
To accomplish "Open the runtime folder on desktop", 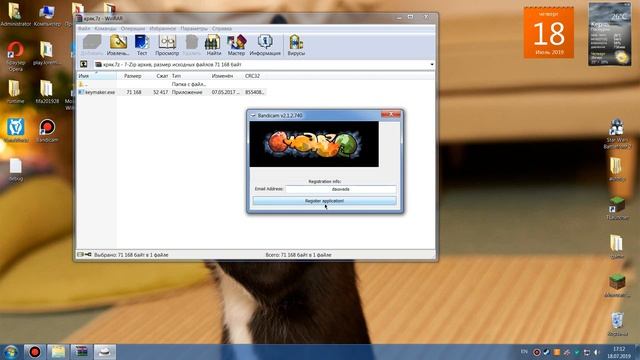I will tap(15, 91).
